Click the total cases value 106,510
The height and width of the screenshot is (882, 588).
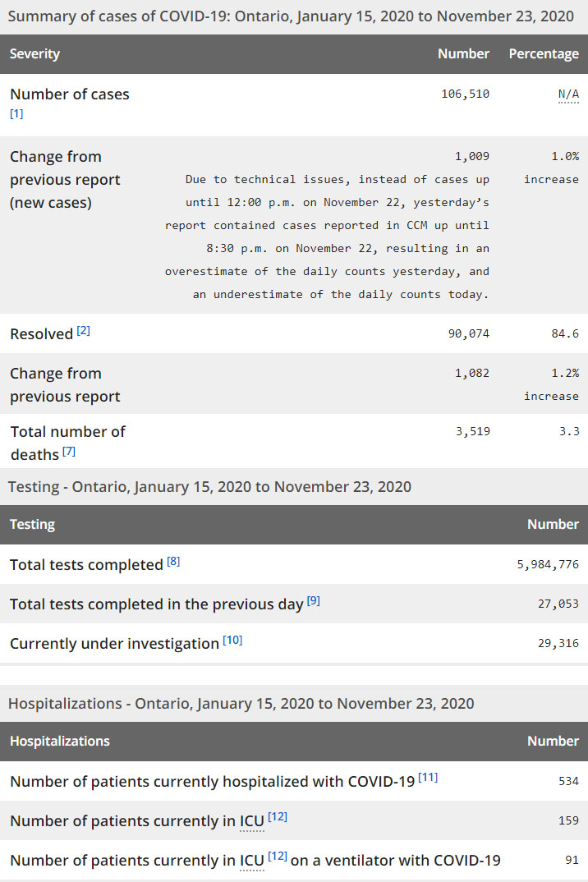[465, 94]
